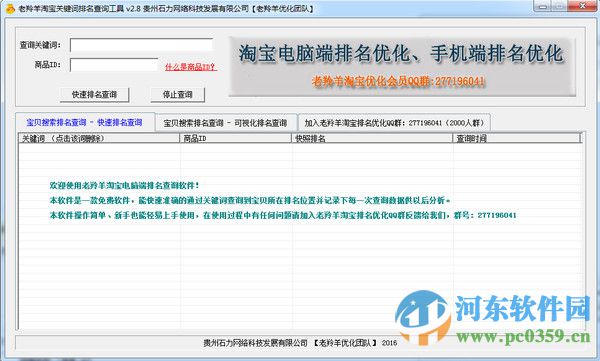
Task: Maximize the window
Action: click(559, 6)
